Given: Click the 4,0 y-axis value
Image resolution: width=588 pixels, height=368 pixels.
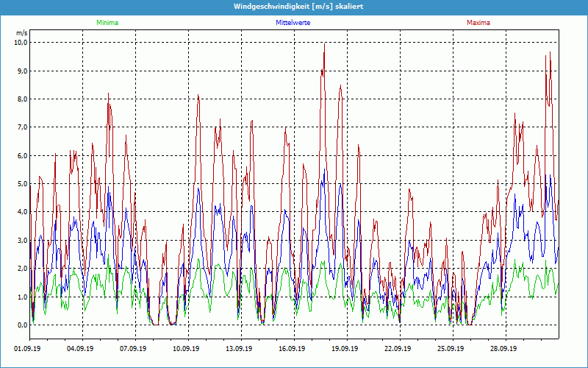Looking at the screenshot, I should (x=23, y=212).
